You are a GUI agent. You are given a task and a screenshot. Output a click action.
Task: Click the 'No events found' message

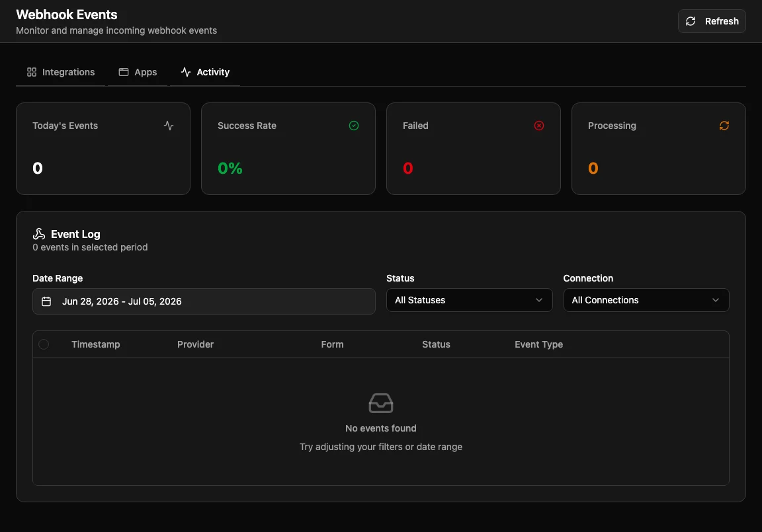click(381, 428)
